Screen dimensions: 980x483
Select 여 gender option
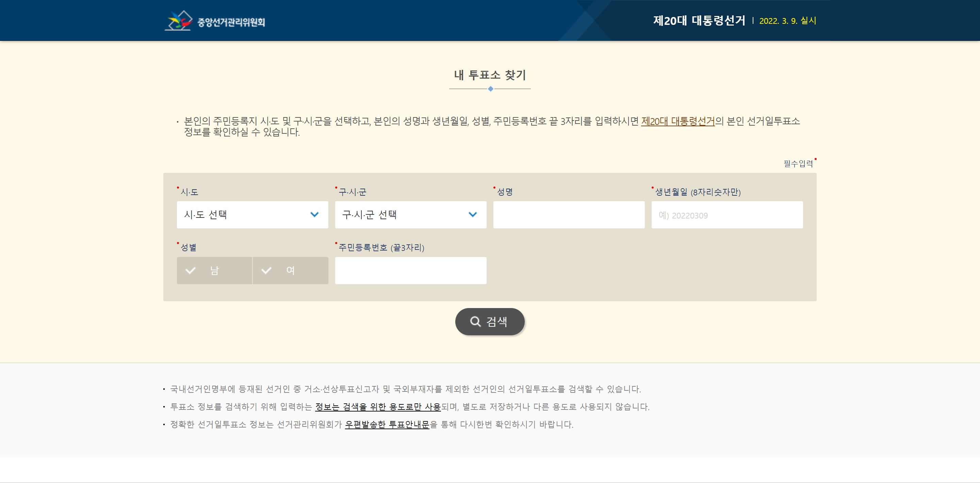290,271
